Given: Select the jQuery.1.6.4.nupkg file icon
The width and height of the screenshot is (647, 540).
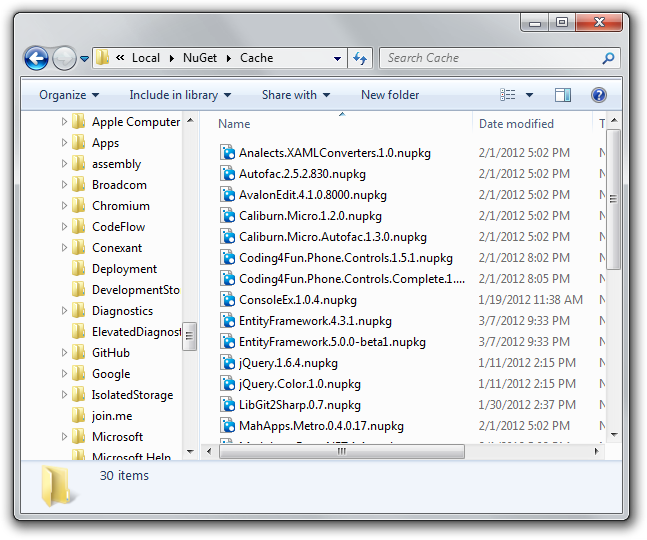Looking at the screenshot, I should click(x=227, y=363).
